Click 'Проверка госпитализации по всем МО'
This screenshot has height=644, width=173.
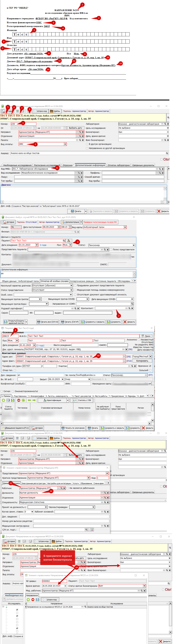point(100,222)
